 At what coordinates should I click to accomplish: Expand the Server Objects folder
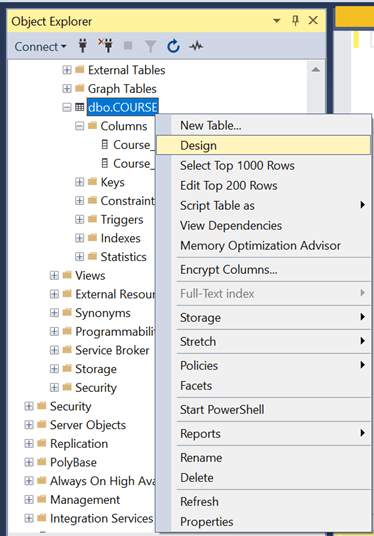click(29, 425)
